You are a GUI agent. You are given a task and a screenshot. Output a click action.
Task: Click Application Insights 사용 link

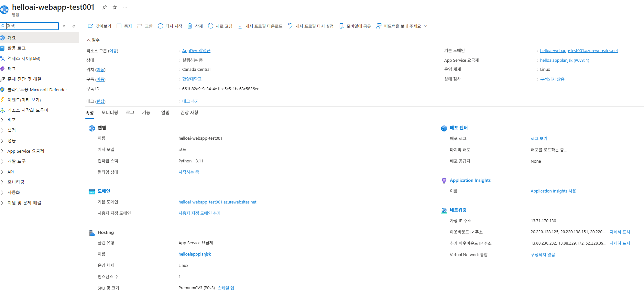pos(553,191)
